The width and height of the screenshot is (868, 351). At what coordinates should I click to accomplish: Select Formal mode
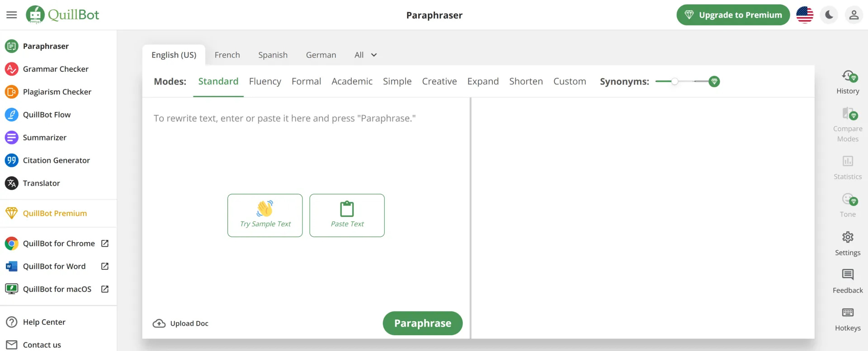pyautogui.click(x=306, y=81)
